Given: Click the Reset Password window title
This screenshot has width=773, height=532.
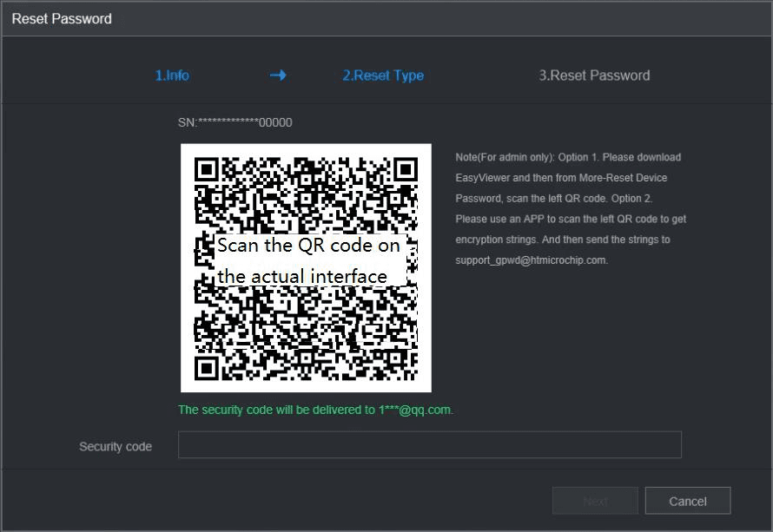Looking at the screenshot, I should tap(62, 19).
